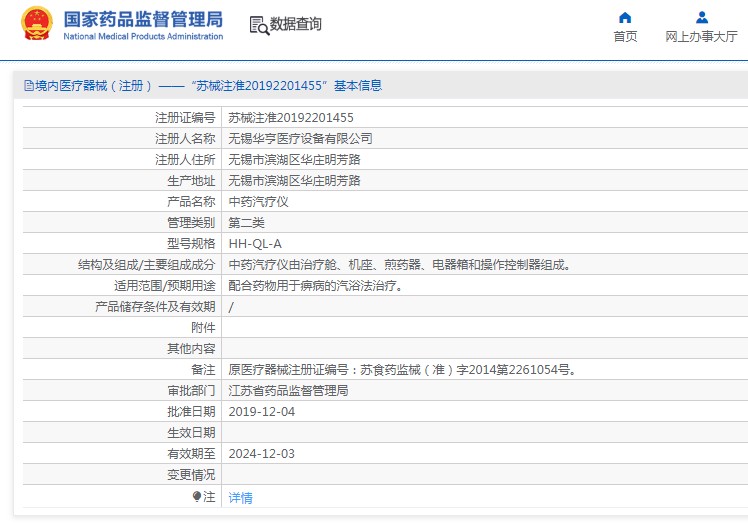Click the 管理类别 label

(x=191, y=222)
